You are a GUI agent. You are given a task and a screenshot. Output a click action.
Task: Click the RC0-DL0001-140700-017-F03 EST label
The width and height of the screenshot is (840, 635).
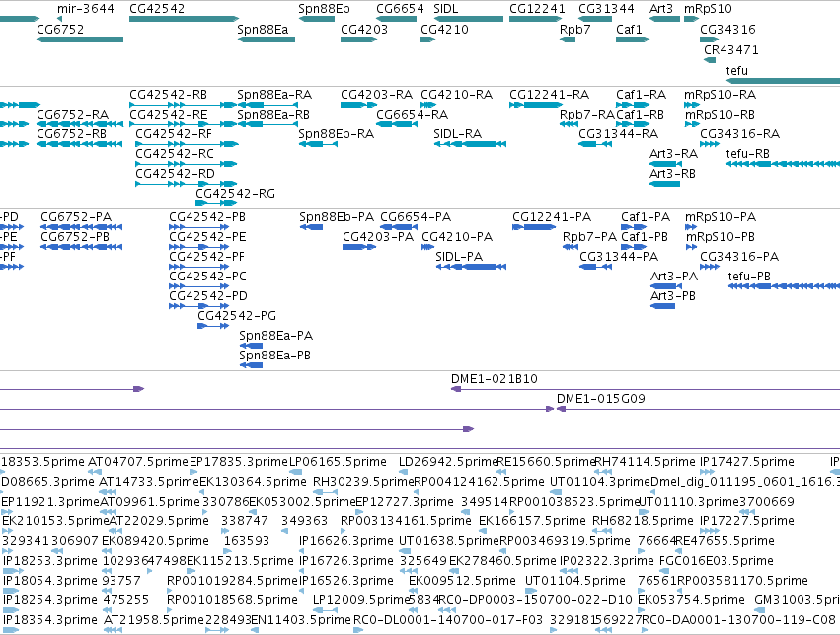coord(448,620)
